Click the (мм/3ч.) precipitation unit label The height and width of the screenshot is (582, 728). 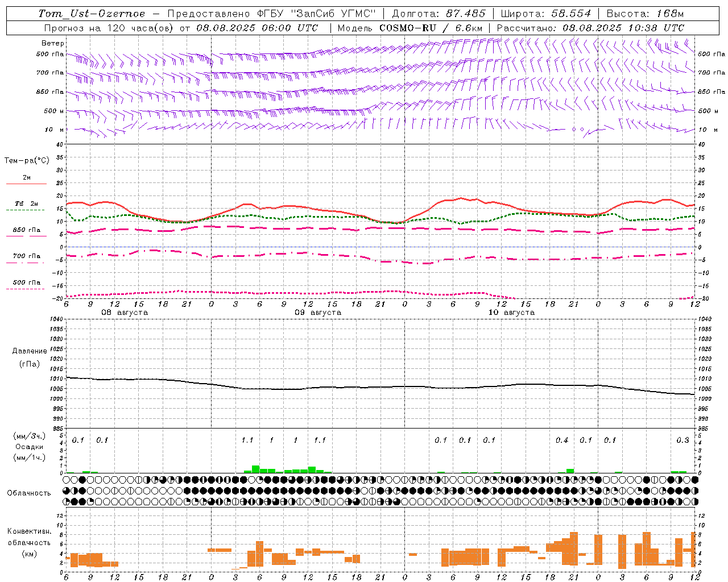pos(30,436)
